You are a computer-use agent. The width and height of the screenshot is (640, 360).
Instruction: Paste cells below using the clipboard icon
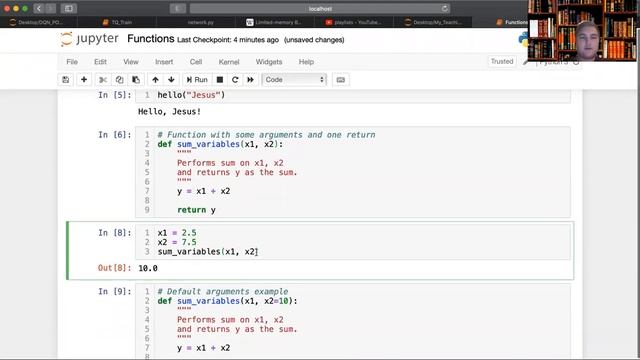136,80
